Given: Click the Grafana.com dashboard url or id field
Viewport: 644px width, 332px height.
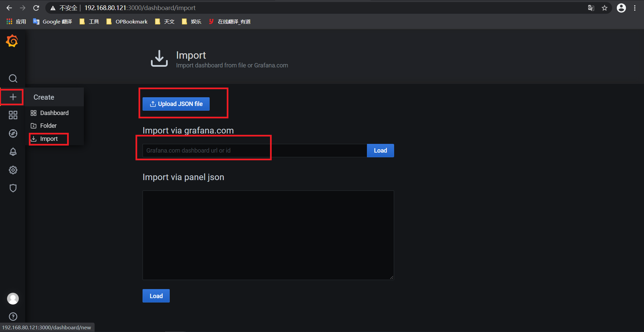Looking at the screenshot, I should click(255, 151).
